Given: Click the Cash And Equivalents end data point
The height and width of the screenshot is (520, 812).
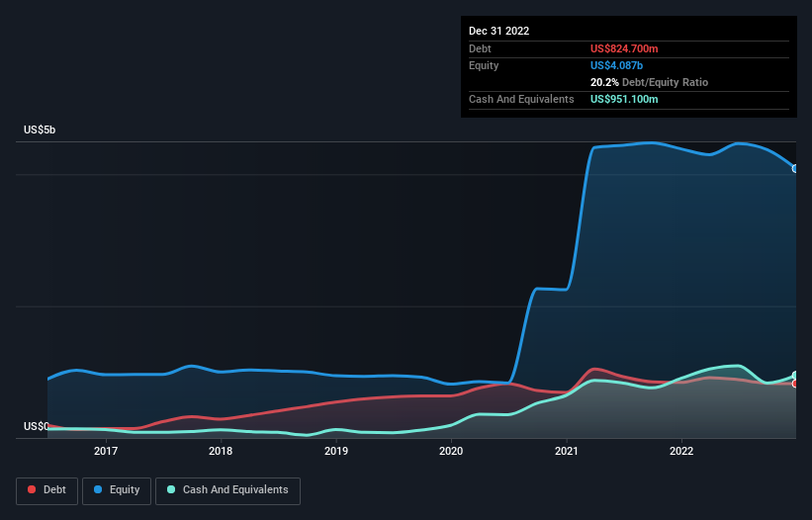Looking at the screenshot, I should 795,375.
